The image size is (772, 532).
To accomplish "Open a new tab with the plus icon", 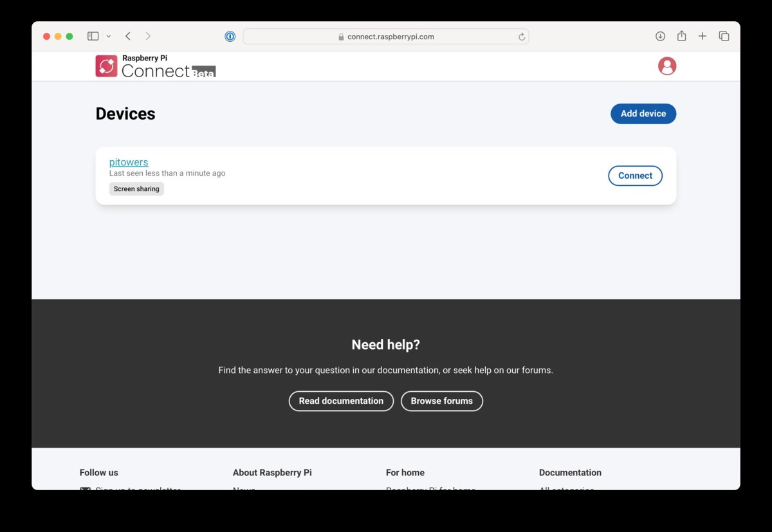I will [703, 36].
